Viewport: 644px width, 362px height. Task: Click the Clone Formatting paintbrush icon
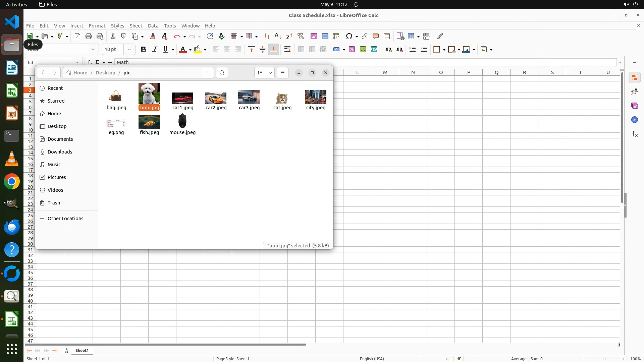(x=153, y=36)
